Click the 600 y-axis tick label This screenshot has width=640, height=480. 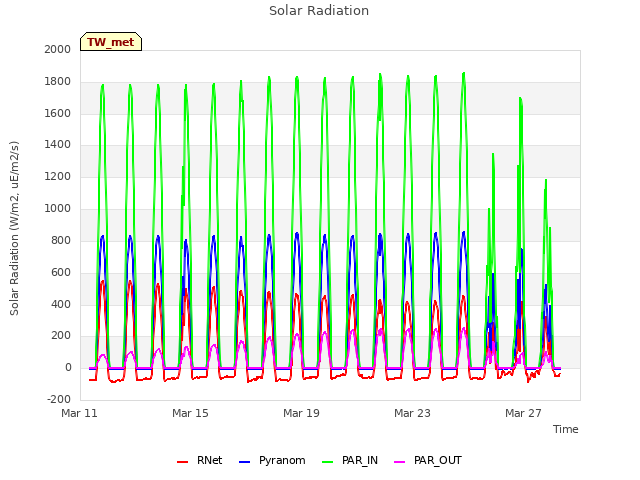point(61,272)
